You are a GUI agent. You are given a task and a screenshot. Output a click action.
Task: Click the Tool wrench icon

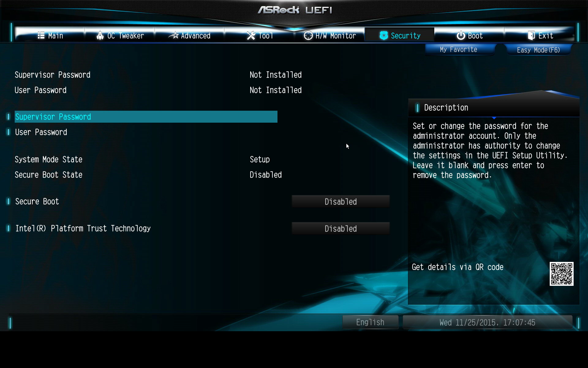(x=251, y=36)
